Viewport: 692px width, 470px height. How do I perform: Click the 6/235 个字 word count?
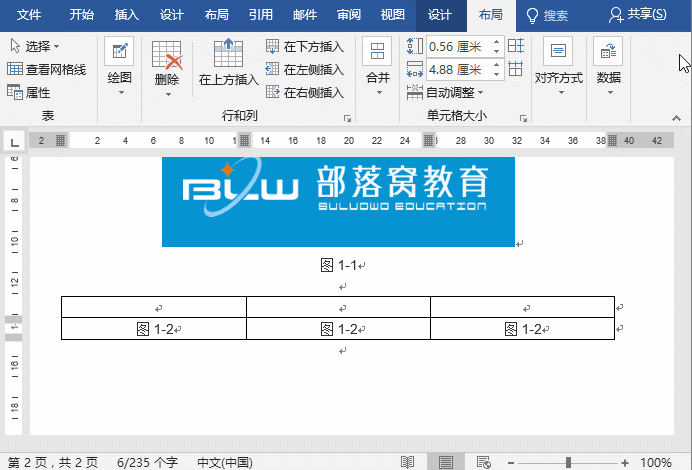click(x=147, y=462)
